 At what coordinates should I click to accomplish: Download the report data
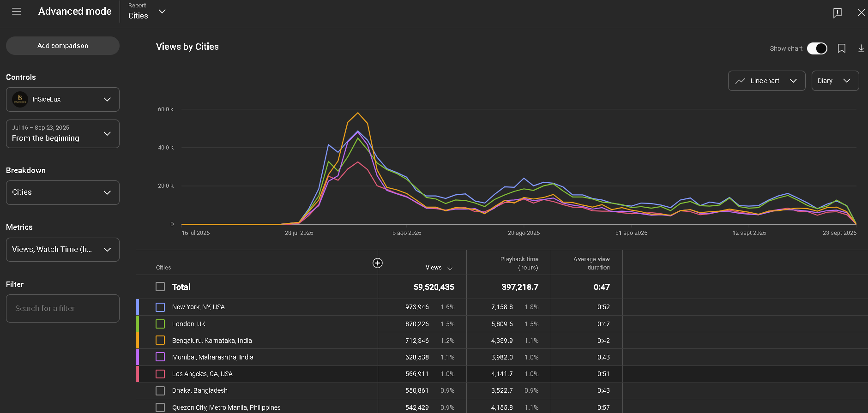click(x=861, y=48)
